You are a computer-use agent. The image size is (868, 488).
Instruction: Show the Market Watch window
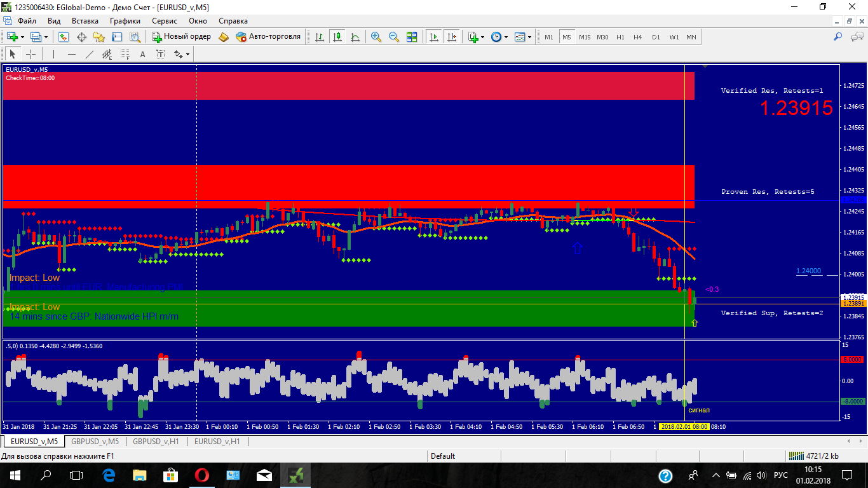pyautogui.click(x=64, y=37)
